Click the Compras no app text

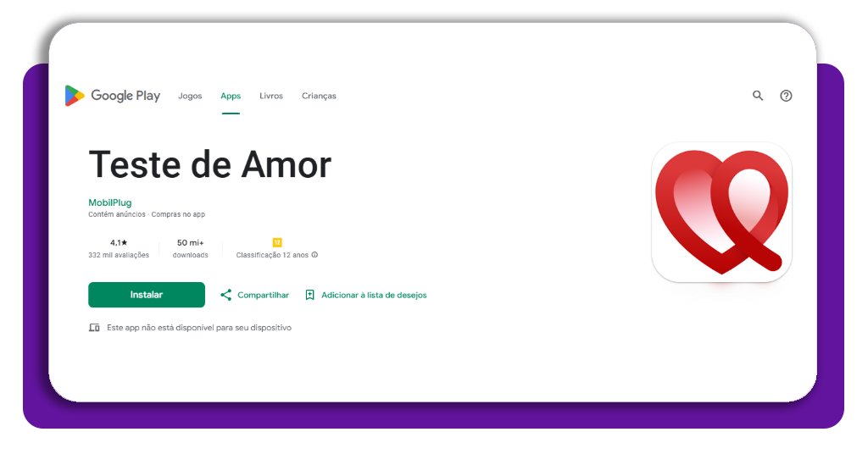(x=178, y=214)
